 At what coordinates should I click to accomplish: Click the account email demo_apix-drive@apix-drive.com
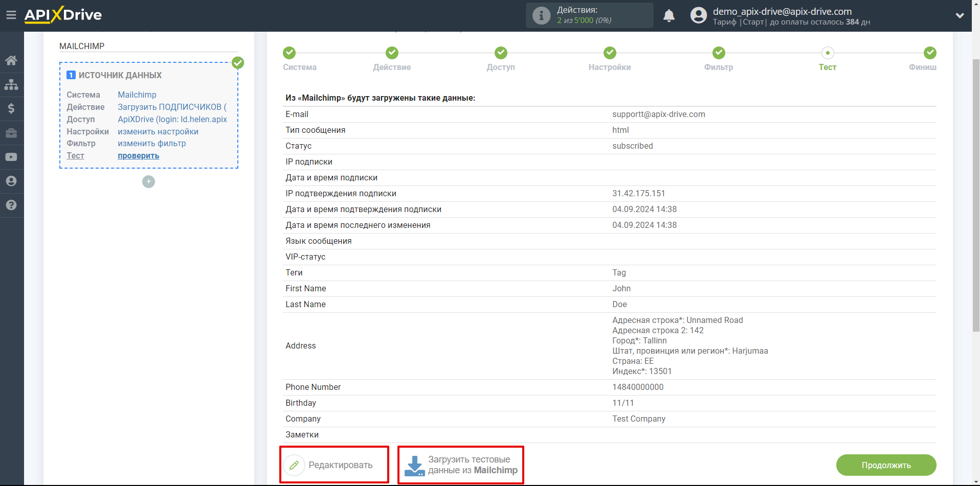(782, 11)
